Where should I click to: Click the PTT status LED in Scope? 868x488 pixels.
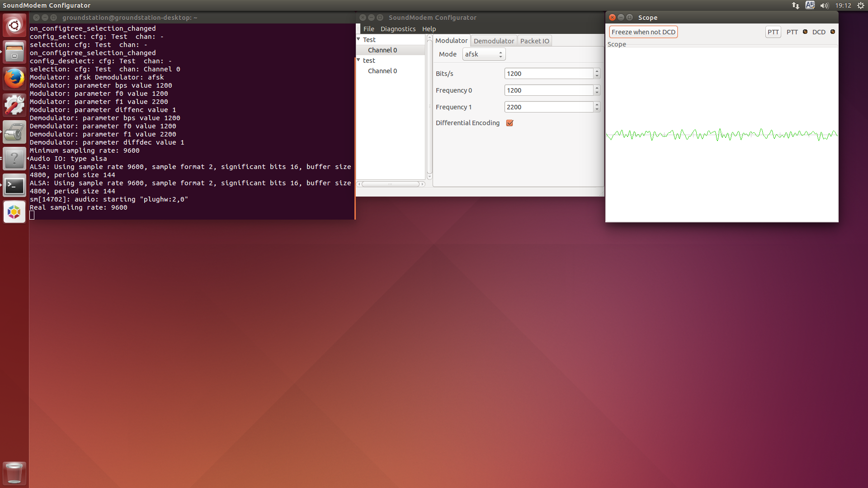805,32
